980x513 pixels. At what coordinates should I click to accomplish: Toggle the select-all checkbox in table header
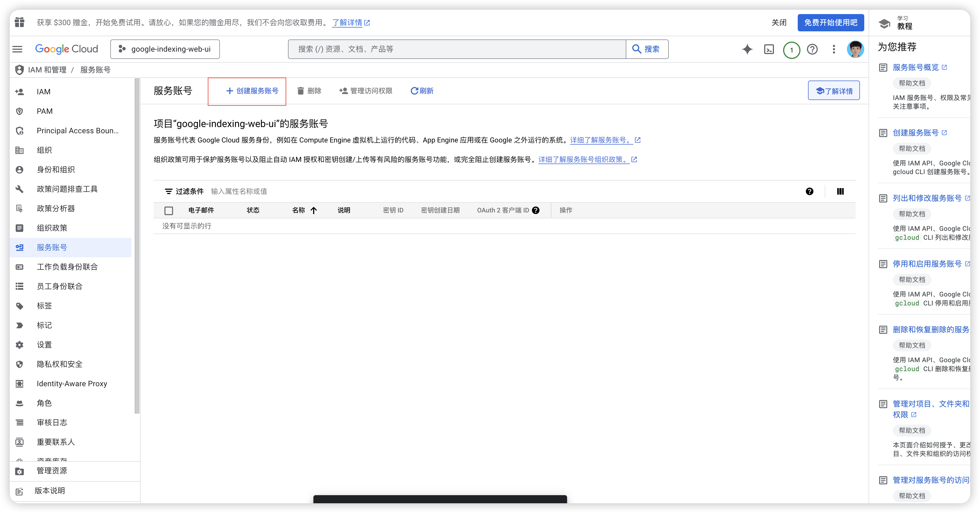click(x=168, y=210)
